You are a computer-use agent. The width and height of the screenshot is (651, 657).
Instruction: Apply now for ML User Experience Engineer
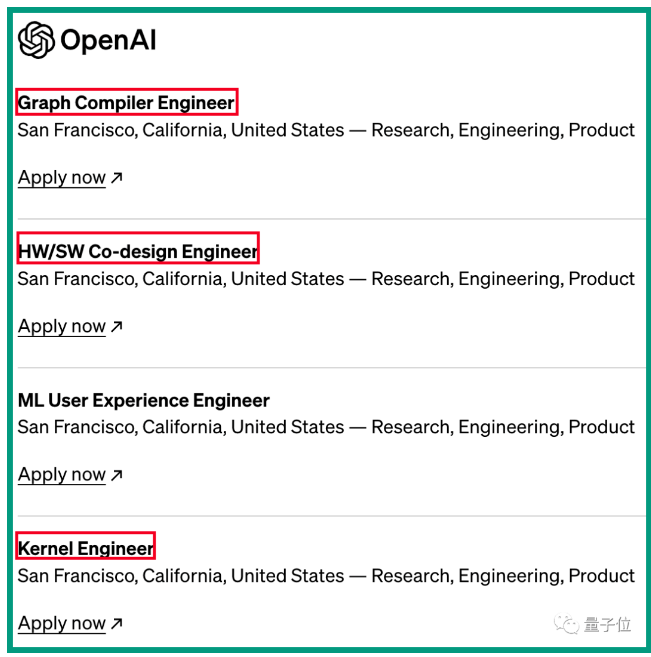point(62,475)
